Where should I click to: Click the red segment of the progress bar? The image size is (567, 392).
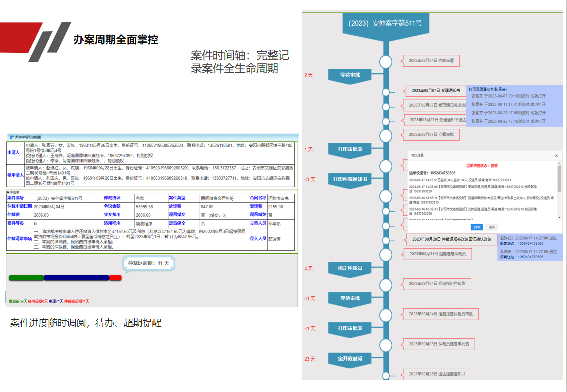pos(115,278)
